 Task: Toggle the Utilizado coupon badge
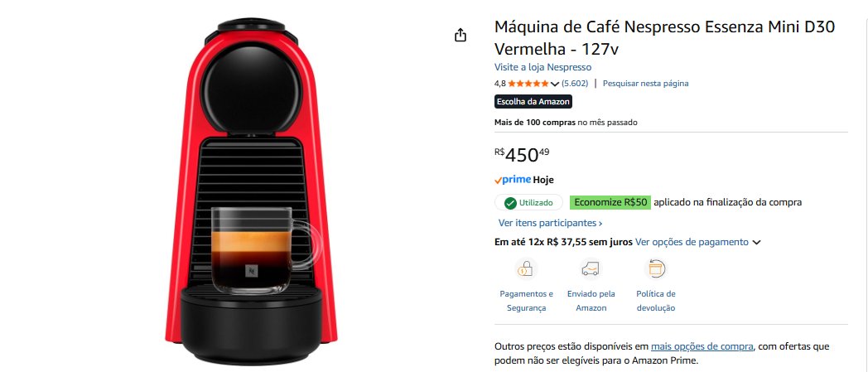click(x=528, y=203)
